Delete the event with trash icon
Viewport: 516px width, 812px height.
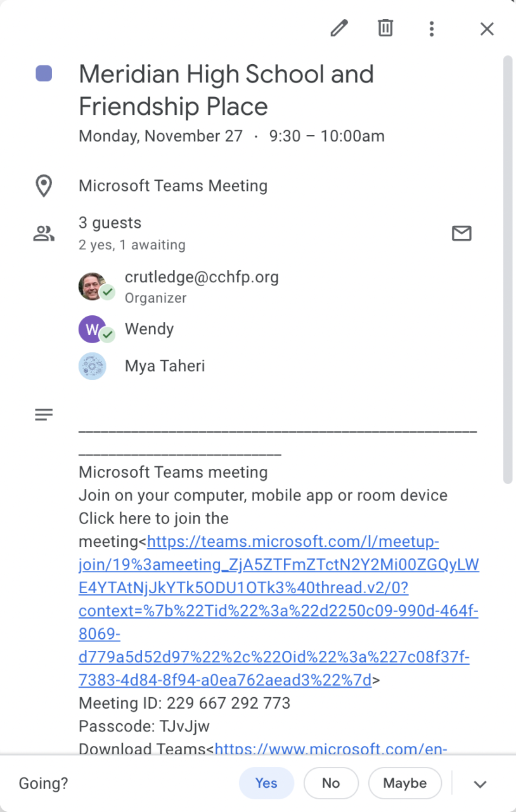tap(385, 29)
